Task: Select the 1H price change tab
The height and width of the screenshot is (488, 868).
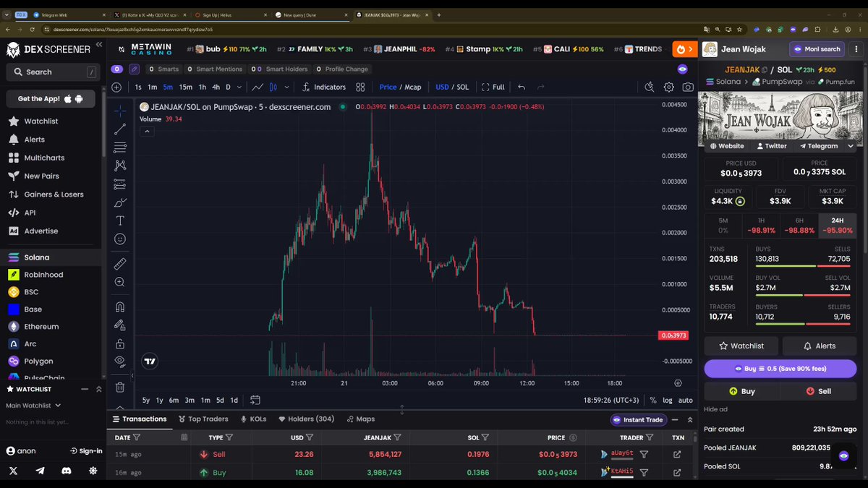Action: coord(761,226)
